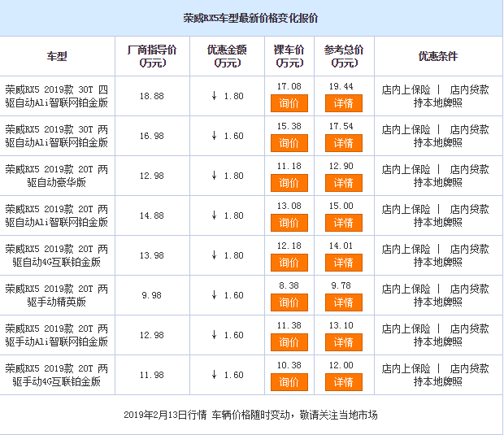Click 询价 button under bare-car price 17.08
The image size is (504, 435).
(x=289, y=103)
